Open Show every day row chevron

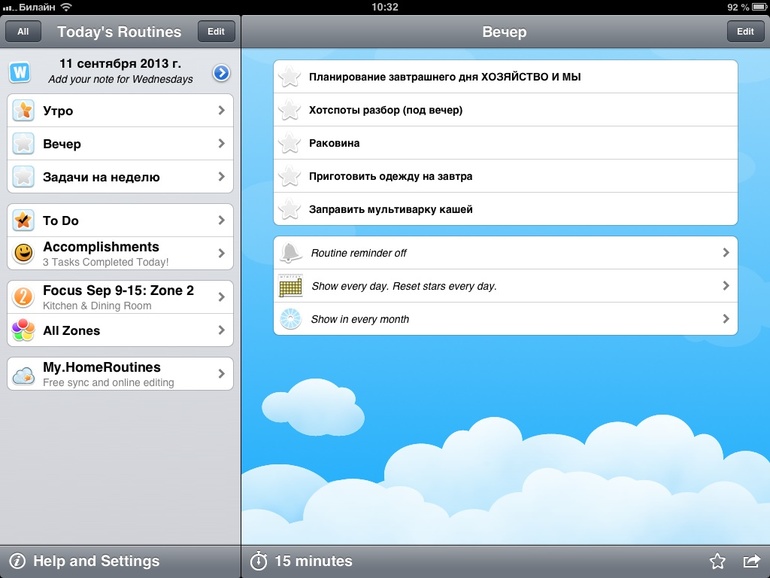[726, 285]
